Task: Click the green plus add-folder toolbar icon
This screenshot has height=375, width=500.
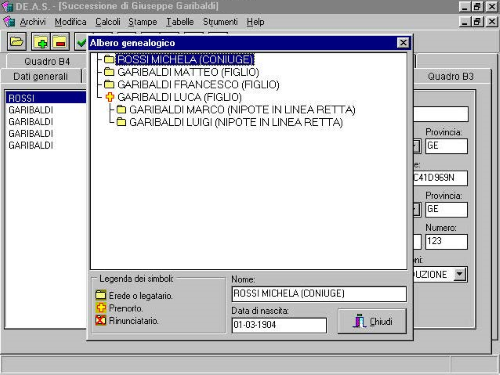Action: point(41,42)
